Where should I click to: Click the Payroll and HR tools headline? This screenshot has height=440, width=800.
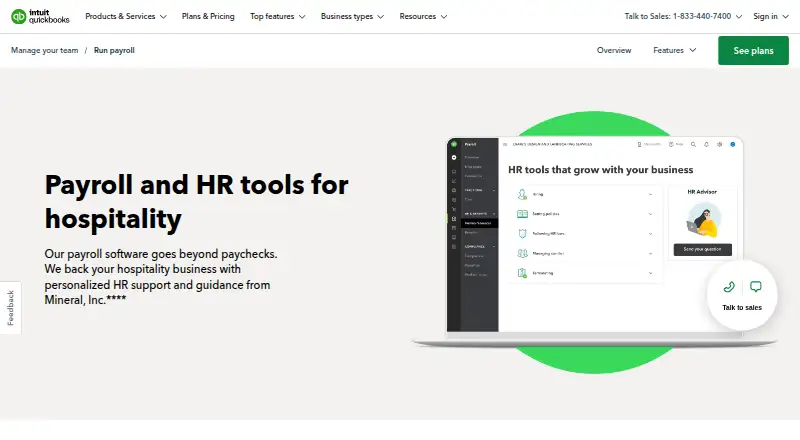[x=196, y=202]
